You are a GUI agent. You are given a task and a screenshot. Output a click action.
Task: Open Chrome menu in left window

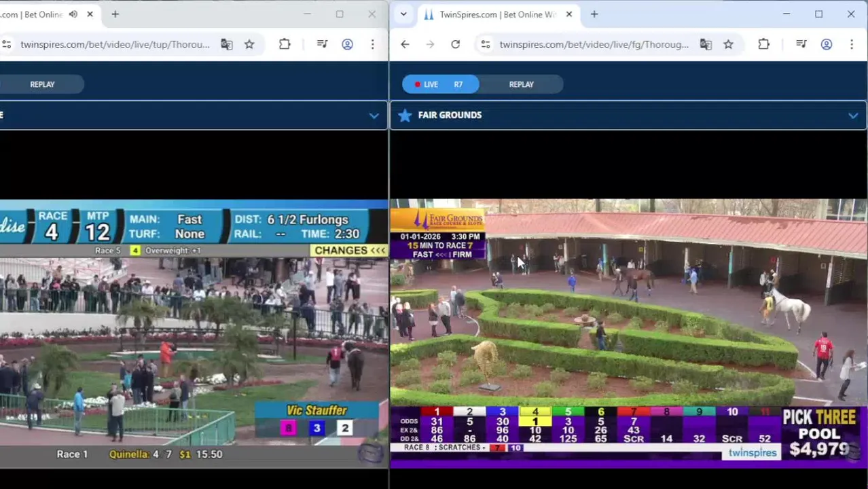coord(372,44)
